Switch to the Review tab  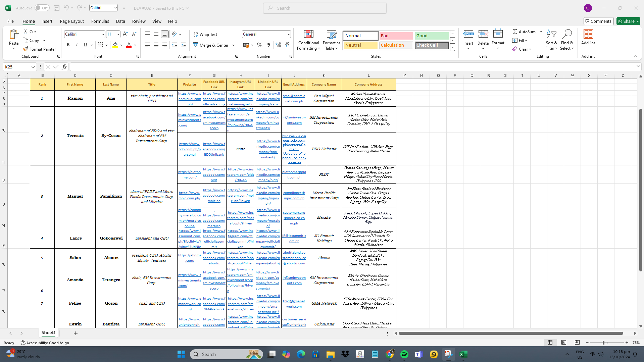tap(139, 21)
